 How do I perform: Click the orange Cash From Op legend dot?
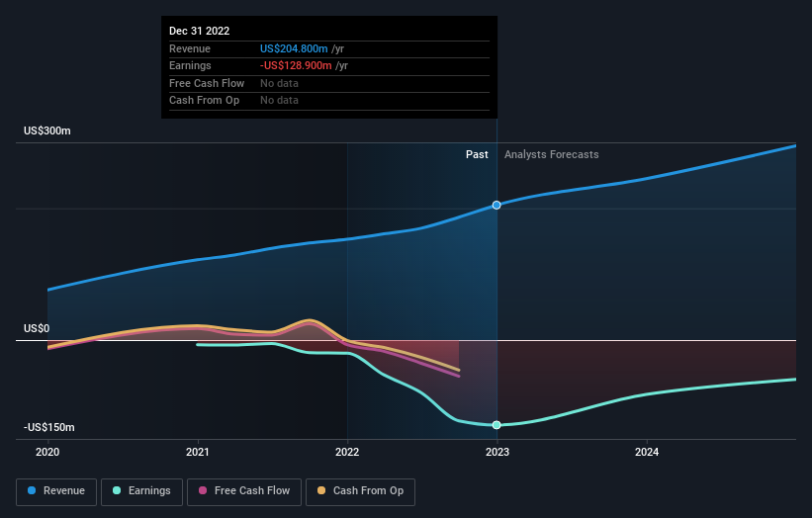(321, 490)
